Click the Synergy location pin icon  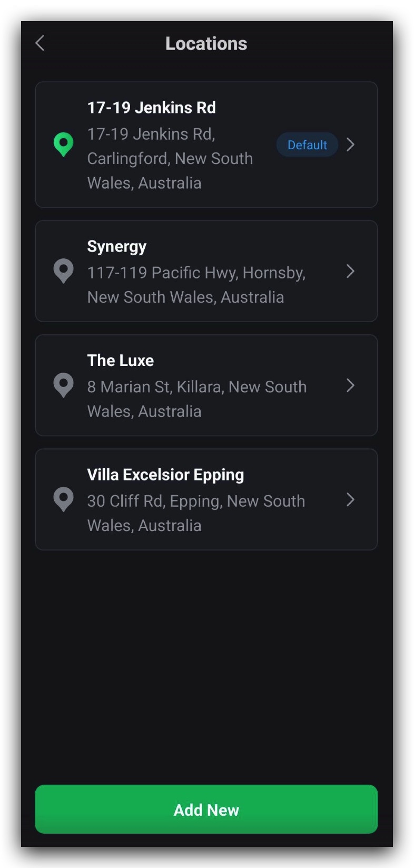[63, 271]
